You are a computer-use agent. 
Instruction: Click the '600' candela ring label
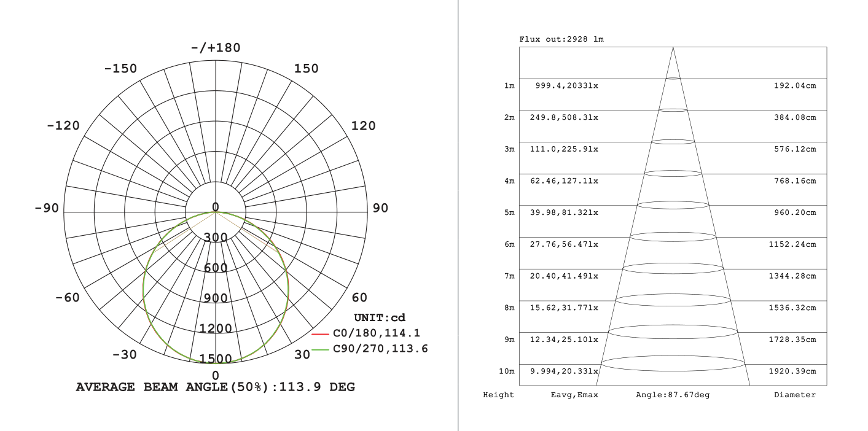(x=216, y=268)
